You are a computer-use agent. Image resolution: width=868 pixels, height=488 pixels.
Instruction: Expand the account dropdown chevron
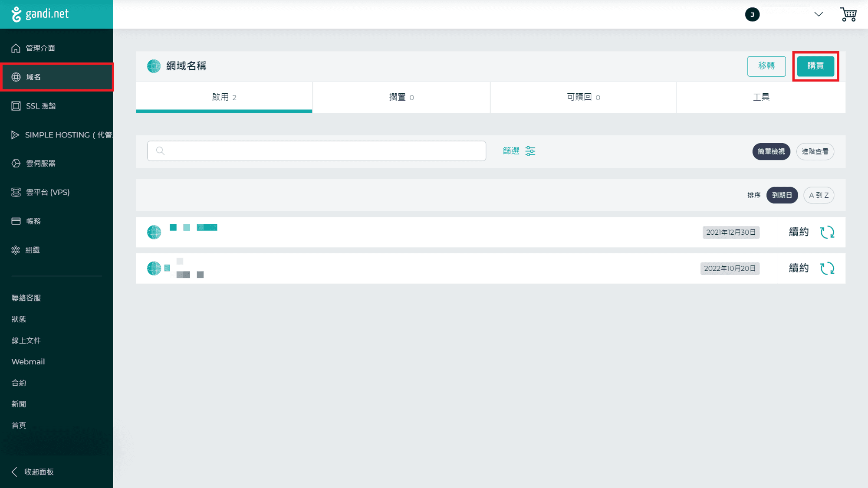819,14
